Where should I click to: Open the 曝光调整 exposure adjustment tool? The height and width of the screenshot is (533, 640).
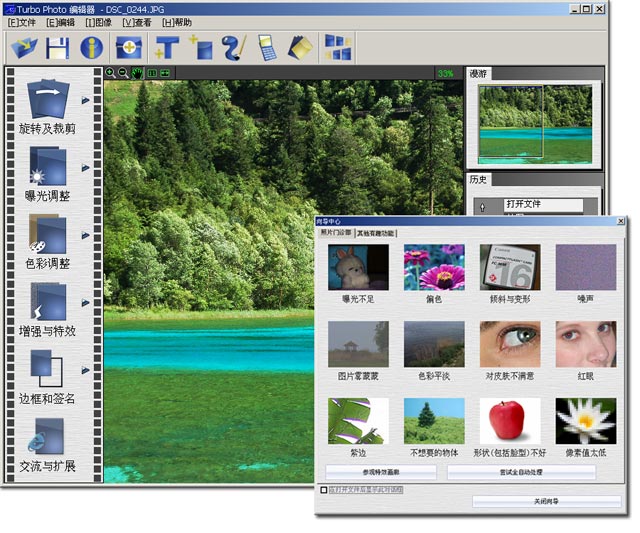click(x=47, y=175)
